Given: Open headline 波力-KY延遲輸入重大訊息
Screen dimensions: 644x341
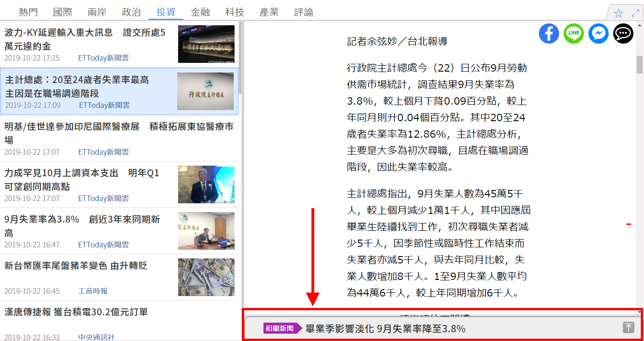Looking at the screenshot, I should tap(85, 39).
